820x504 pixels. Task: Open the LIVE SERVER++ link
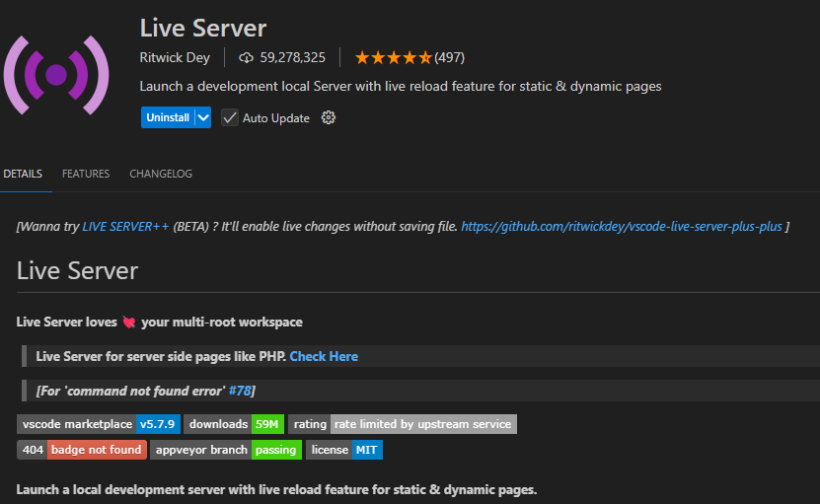(x=125, y=227)
